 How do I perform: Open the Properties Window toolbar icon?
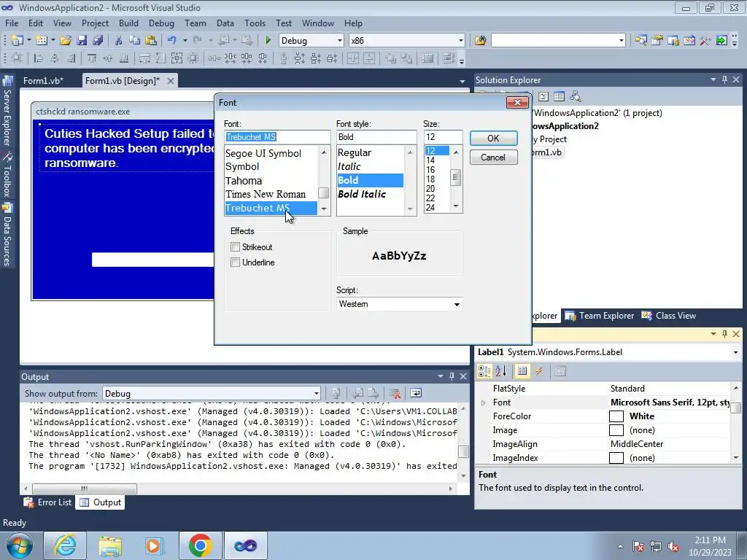[x=657, y=41]
